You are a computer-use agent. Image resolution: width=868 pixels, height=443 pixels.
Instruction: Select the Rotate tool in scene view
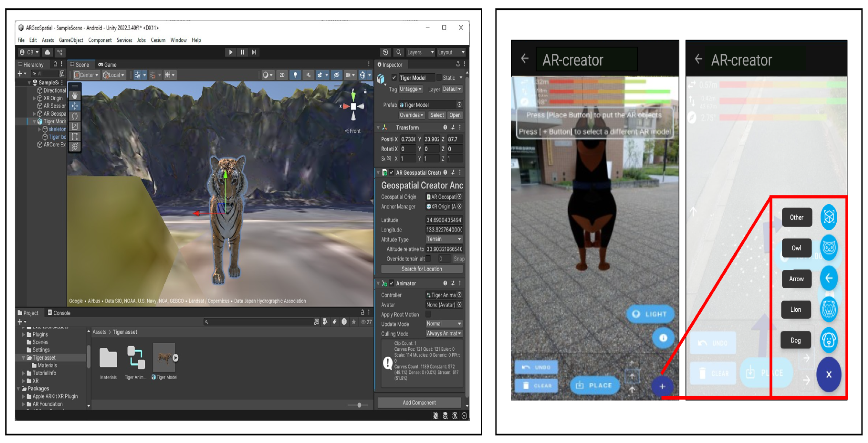click(x=75, y=116)
